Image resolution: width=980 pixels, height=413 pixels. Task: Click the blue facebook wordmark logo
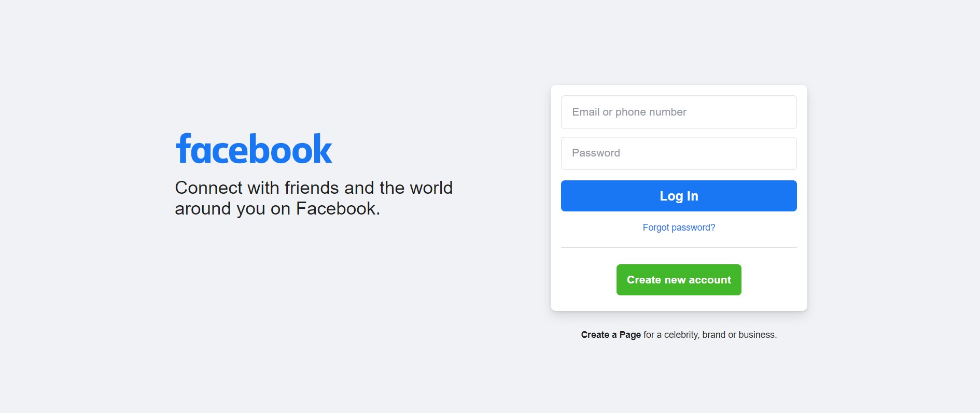click(x=254, y=149)
